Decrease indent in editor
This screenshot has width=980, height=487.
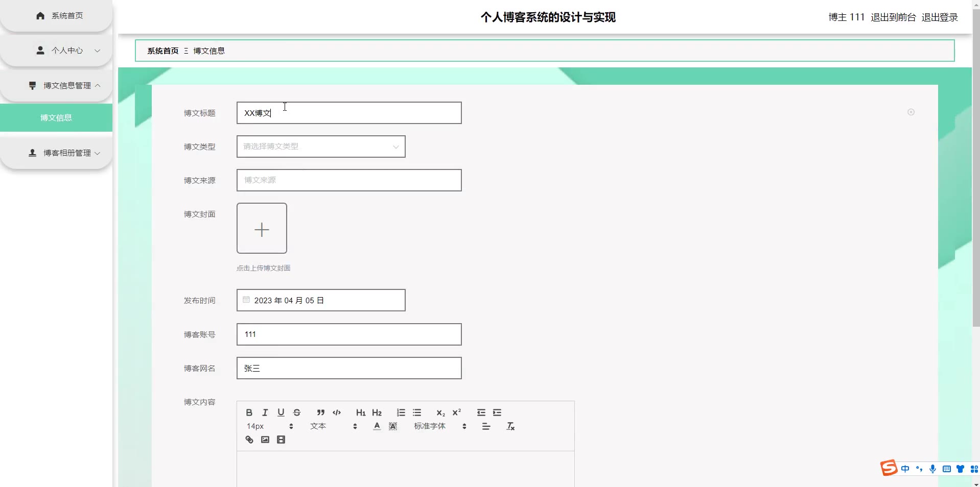pyautogui.click(x=481, y=412)
